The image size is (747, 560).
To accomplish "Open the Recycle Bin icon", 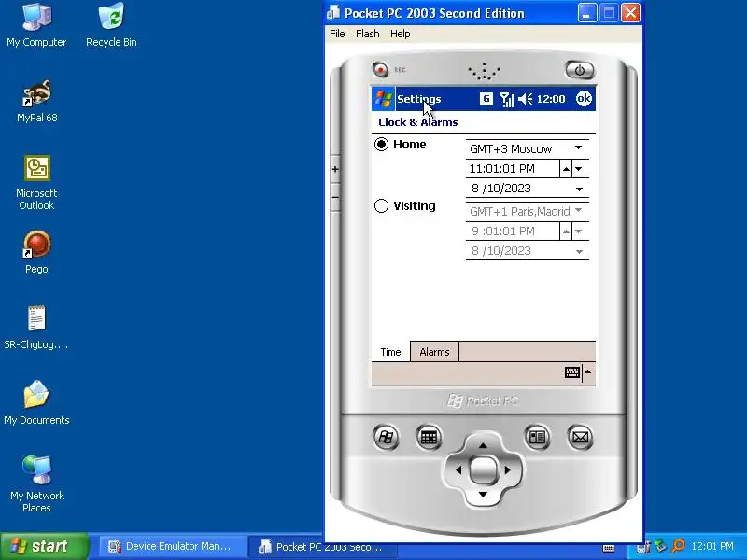I will [x=111, y=26].
